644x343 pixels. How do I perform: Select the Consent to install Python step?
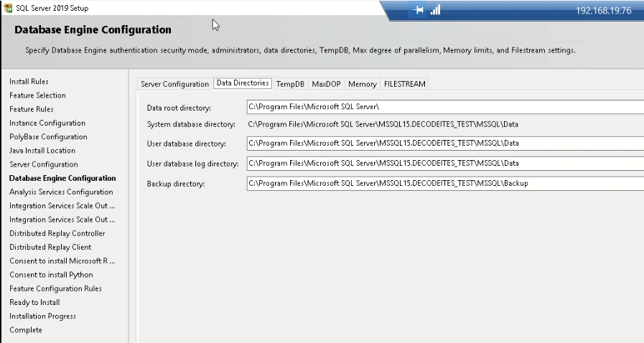pos(51,275)
